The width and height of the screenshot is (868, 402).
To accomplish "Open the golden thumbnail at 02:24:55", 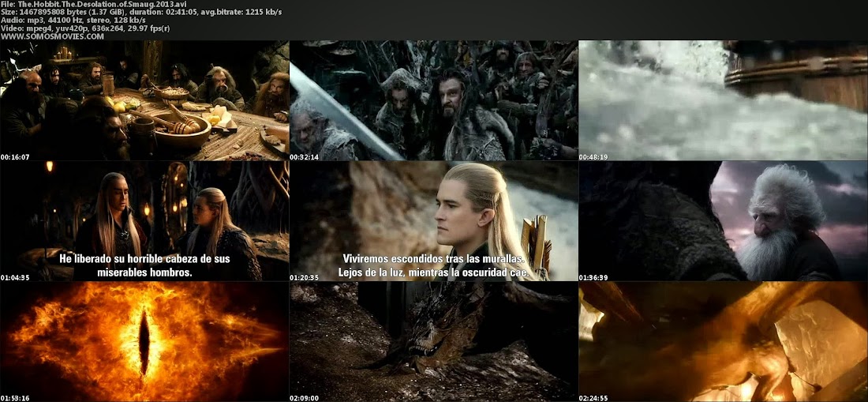I will (723, 342).
